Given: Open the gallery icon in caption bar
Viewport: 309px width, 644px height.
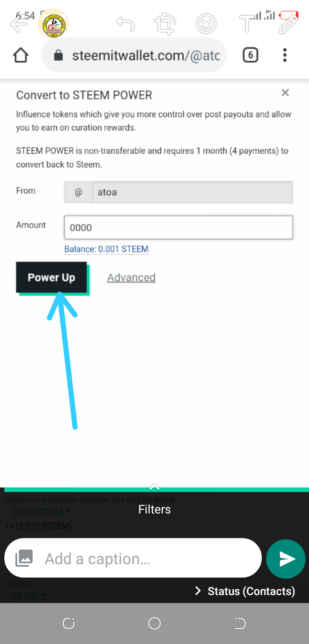Looking at the screenshot, I should tap(24, 559).
